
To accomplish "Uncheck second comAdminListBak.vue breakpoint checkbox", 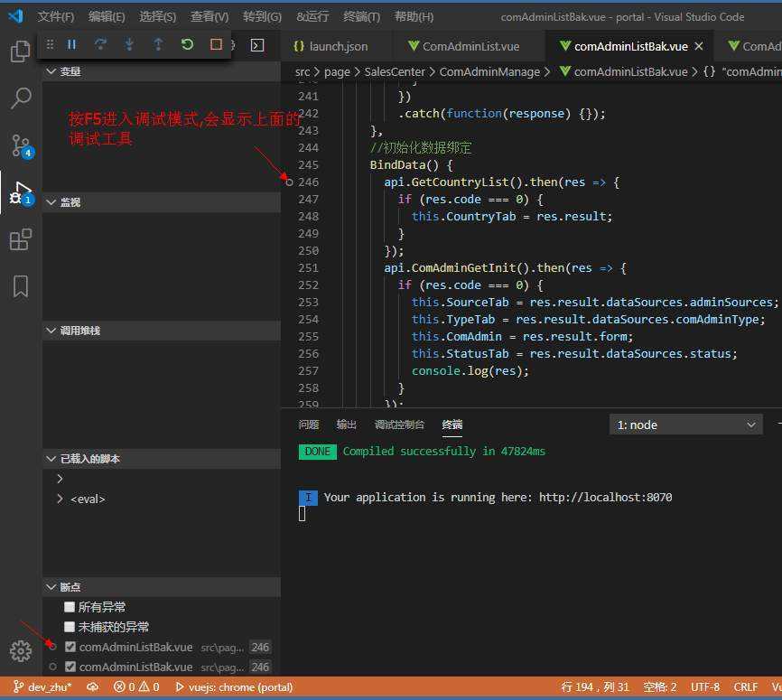I will [70, 667].
